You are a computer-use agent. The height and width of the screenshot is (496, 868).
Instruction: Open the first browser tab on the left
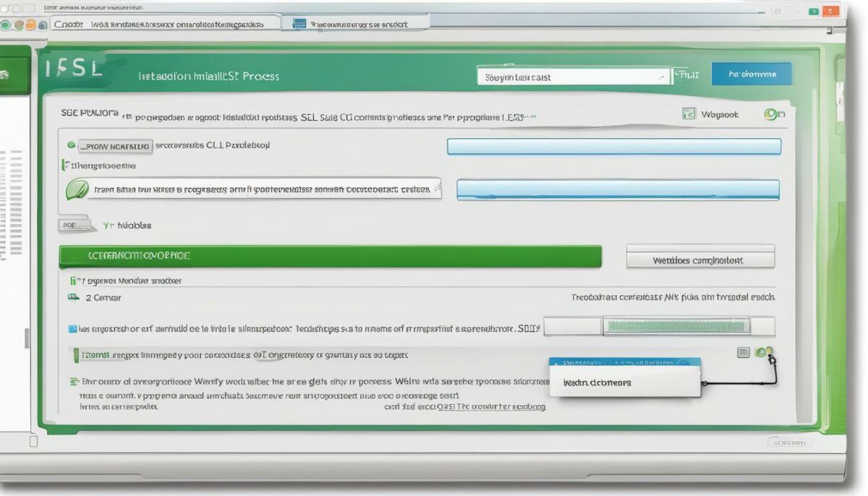pos(163,24)
